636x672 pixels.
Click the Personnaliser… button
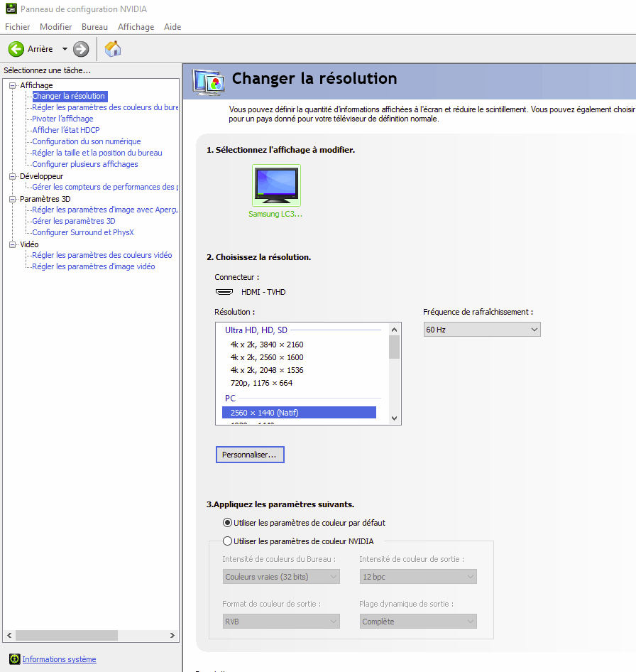tap(250, 455)
